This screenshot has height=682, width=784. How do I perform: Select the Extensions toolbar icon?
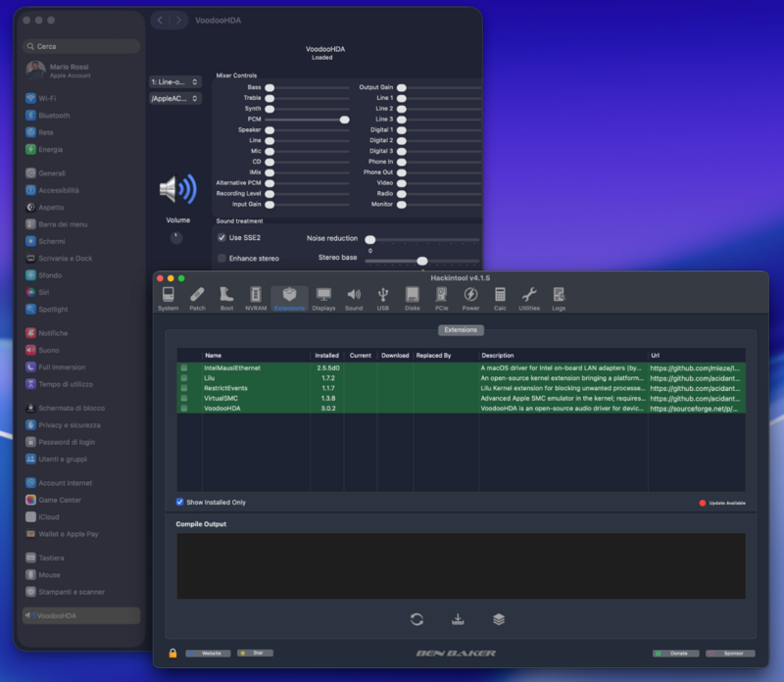[x=289, y=299]
